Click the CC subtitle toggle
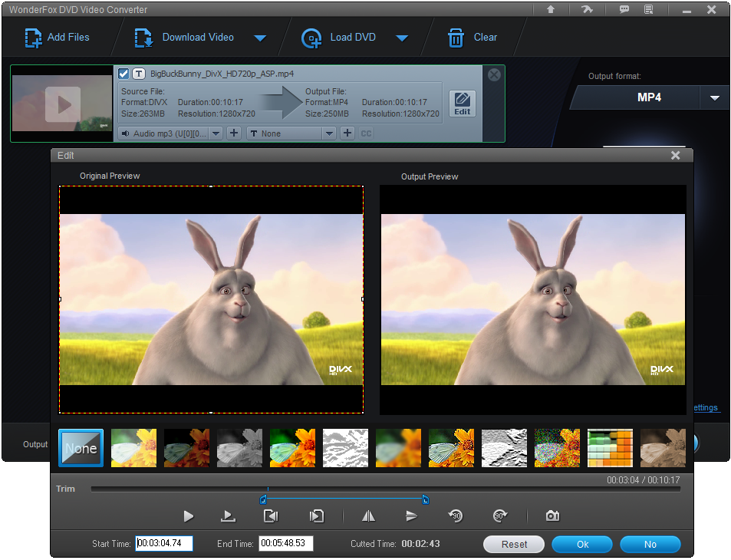 [365, 133]
